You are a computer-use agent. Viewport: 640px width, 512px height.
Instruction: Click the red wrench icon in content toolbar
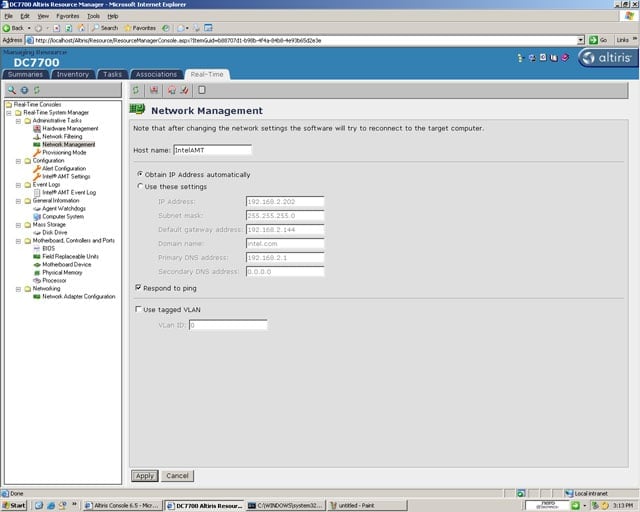tap(184, 90)
